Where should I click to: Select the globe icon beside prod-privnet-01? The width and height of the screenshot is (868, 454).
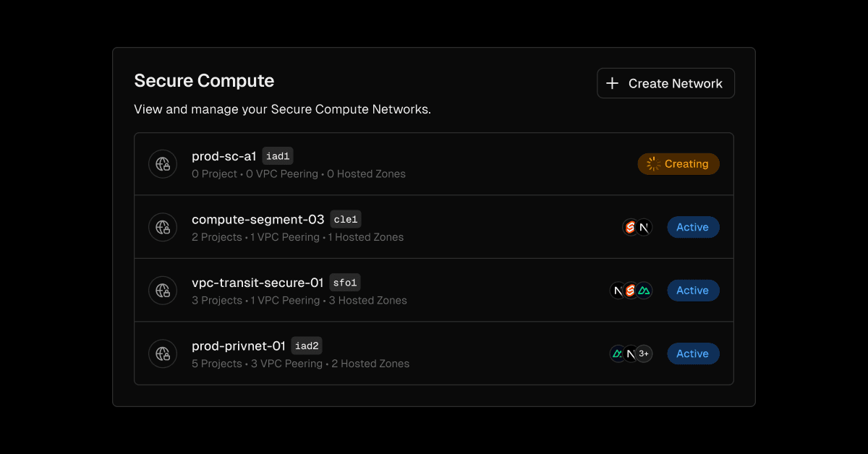click(163, 354)
